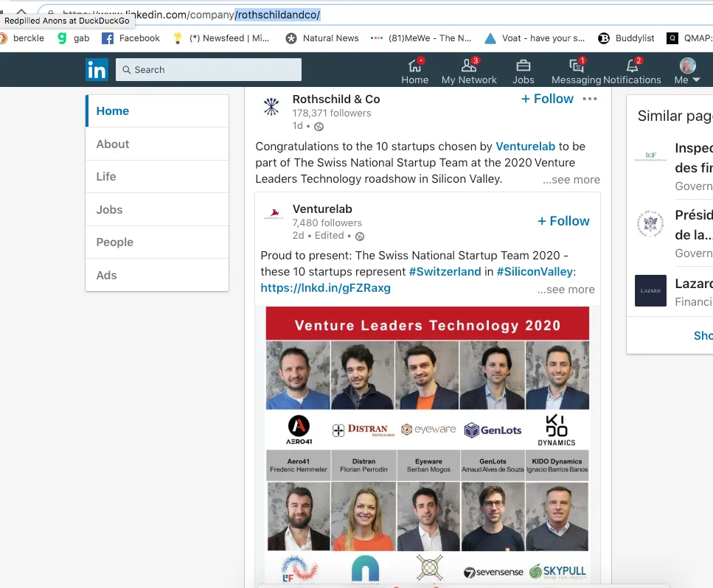
Task: Click the LinkedIn logo icon
Action: pyautogui.click(x=97, y=69)
